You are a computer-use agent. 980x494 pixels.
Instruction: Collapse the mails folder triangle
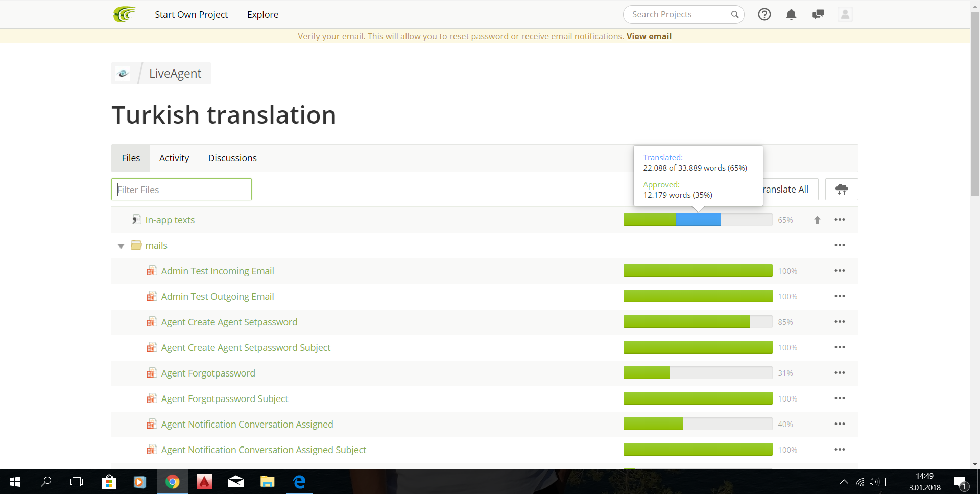click(121, 246)
